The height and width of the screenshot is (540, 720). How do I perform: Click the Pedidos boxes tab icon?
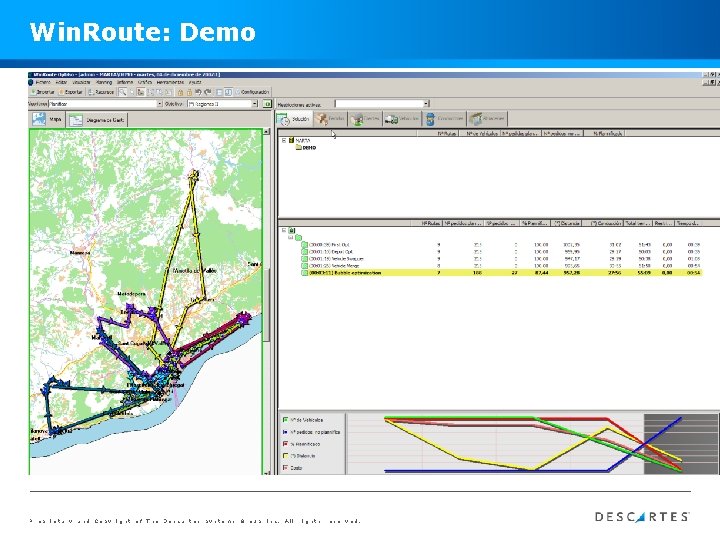pyautogui.click(x=321, y=119)
